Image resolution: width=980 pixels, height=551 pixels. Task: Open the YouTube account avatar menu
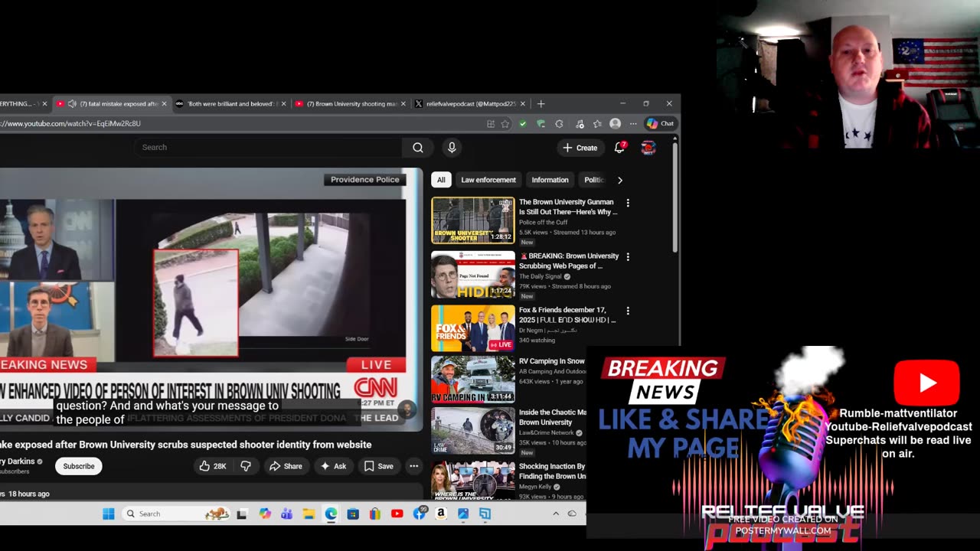click(x=648, y=148)
